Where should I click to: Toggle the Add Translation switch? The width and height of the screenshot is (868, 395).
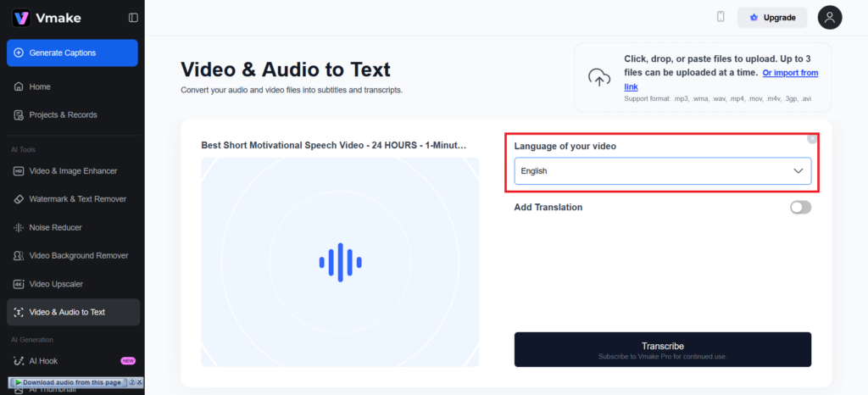click(800, 208)
